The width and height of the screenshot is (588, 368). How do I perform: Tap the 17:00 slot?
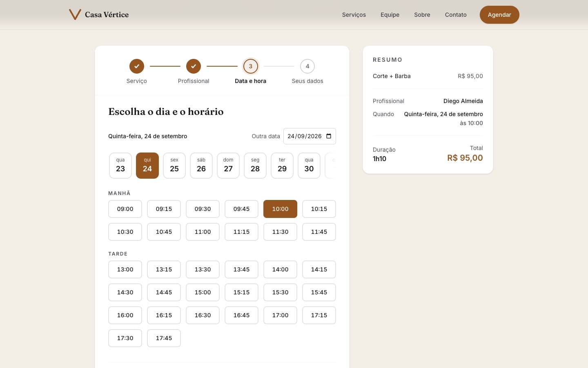click(x=280, y=315)
